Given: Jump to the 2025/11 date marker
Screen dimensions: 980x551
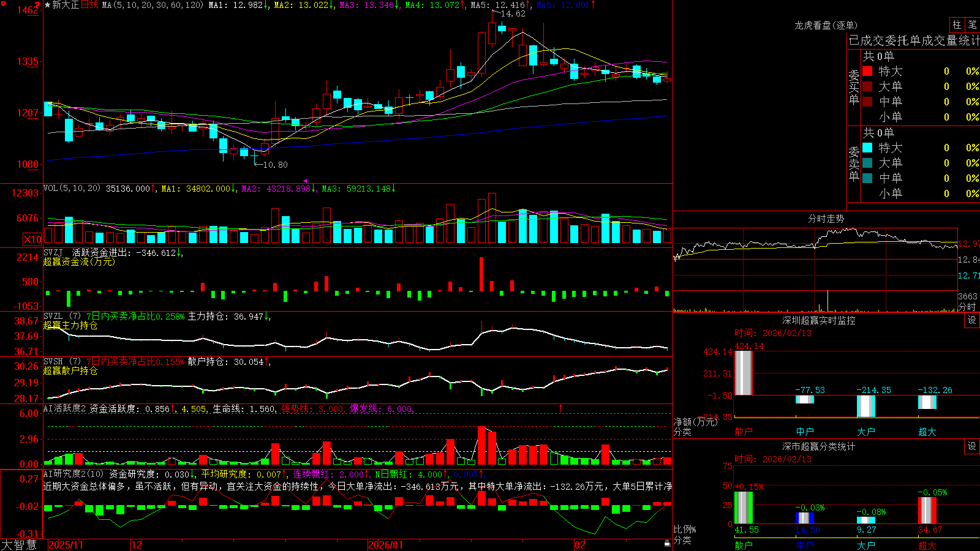Looking at the screenshot, I should [x=66, y=545].
